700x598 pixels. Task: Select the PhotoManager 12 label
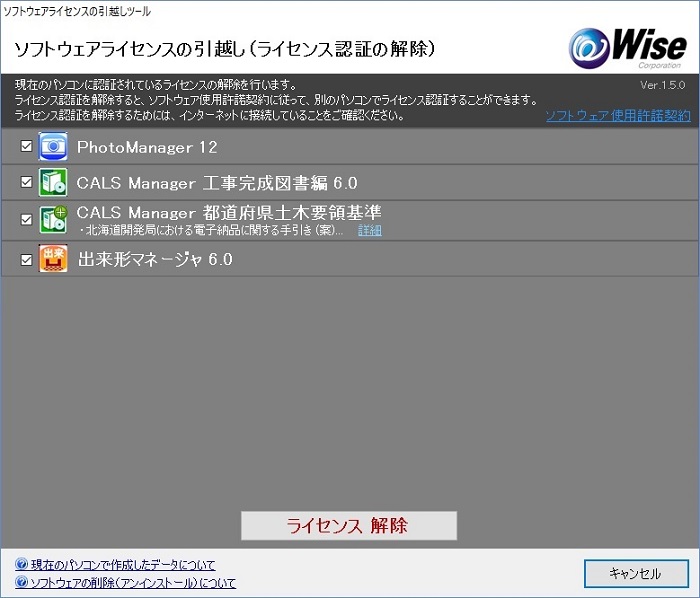click(x=147, y=147)
